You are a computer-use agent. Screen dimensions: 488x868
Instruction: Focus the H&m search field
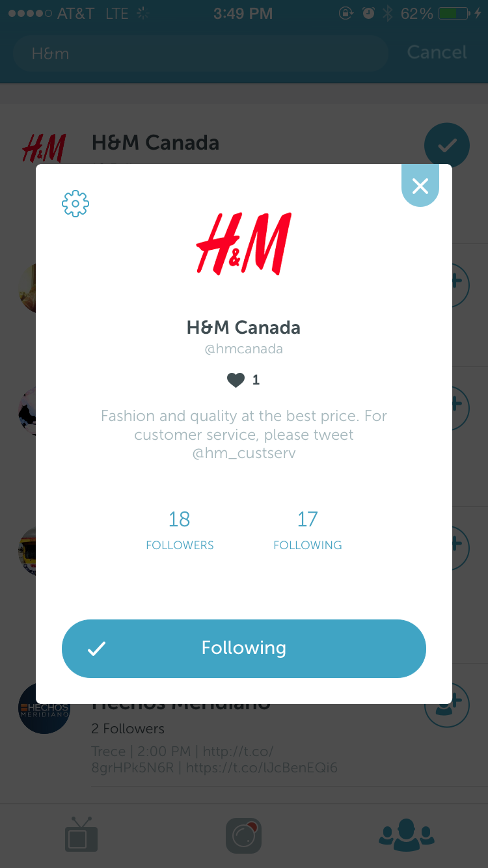pos(200,53)
